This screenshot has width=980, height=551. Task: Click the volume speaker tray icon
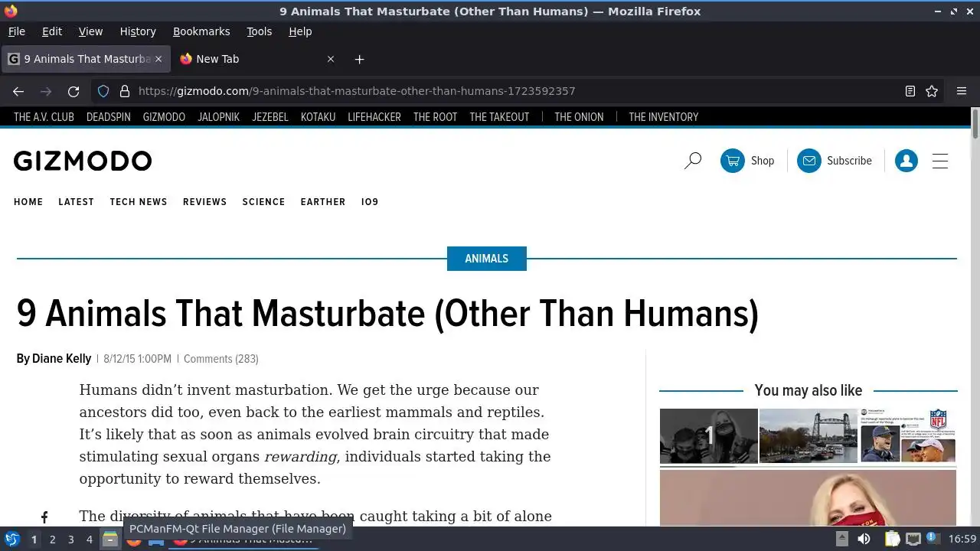click(x=864, y=540)
